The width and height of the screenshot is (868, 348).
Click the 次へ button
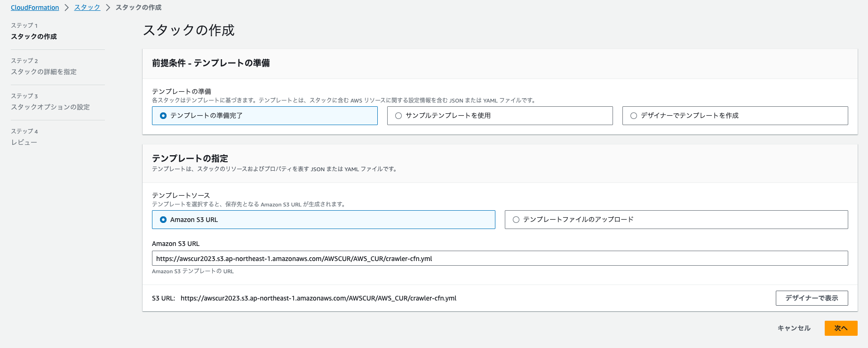click(x=841, y=328)
